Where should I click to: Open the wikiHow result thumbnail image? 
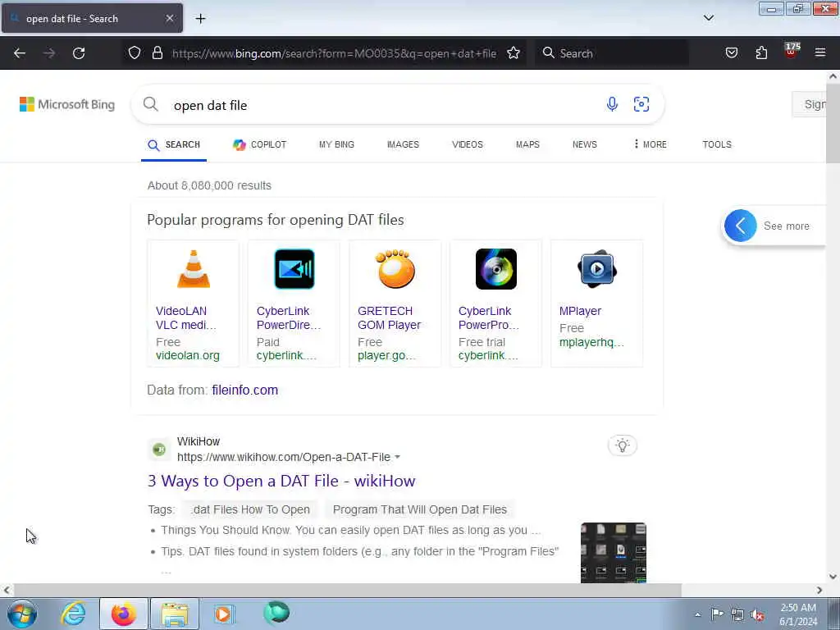(614, 552)
